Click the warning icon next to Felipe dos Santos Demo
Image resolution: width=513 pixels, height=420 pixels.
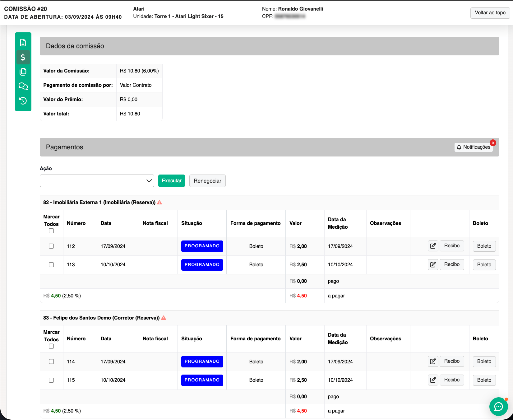point(164,318)
